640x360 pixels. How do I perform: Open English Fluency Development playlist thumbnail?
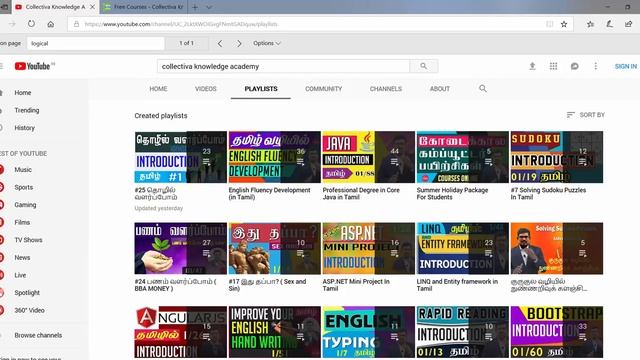coord(275,157)
